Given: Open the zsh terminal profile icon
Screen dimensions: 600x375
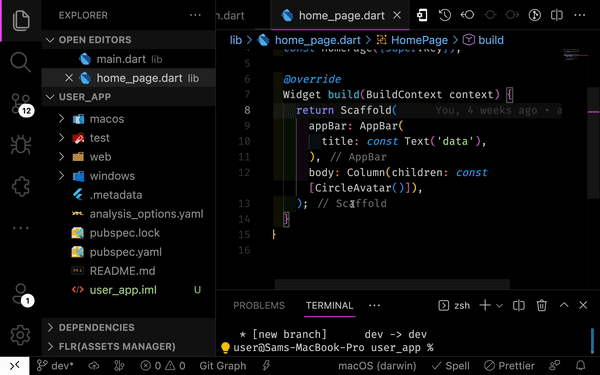Looking at the screenshot, I should point(443,305).
